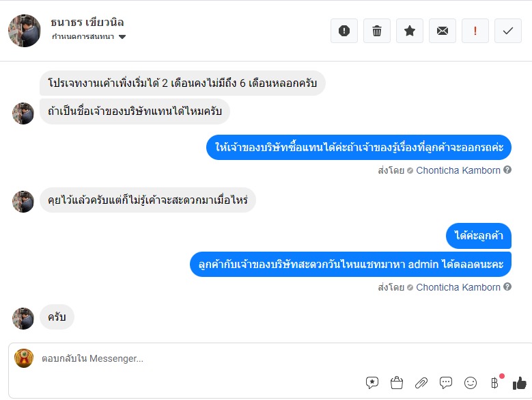Attach a file with paperclip icon
This screenshot has height=400, width=532.
click(421, 382)
